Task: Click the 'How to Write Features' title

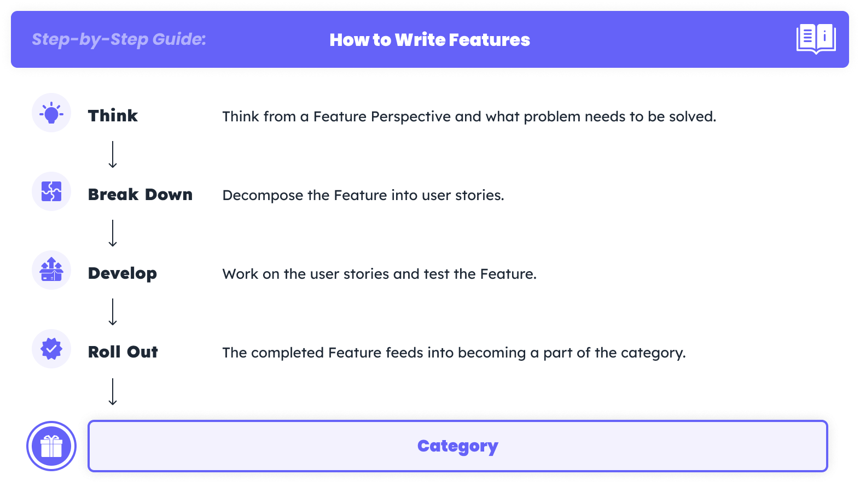Action: click(429, 40)
